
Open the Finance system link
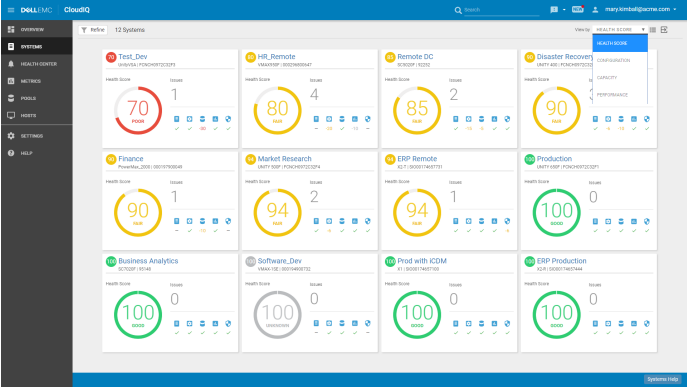(131, 159)
